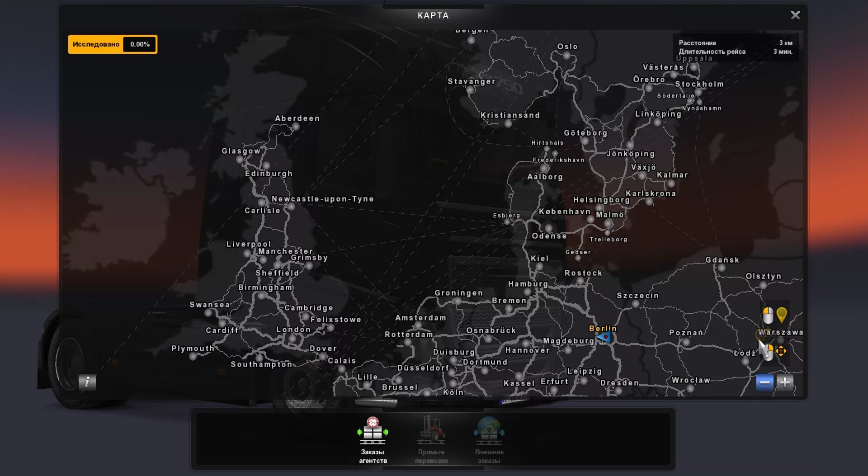Select the Malmö city label
Viewport: 868px width, 476px height.
point(610,215)
